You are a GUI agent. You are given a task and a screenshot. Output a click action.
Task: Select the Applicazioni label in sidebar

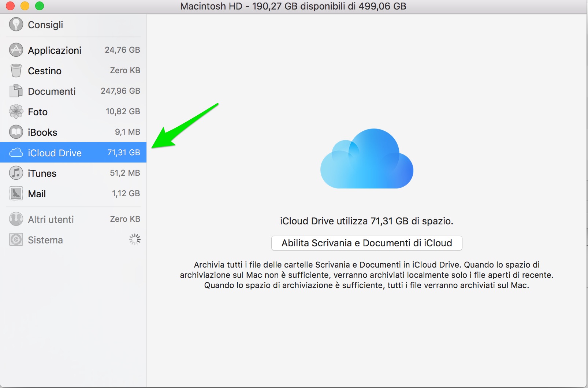click(55, 50)
